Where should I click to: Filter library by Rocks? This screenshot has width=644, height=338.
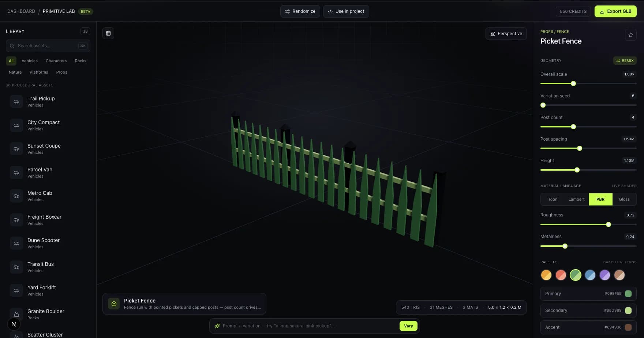pyautogui.click(x=80, y=61)
